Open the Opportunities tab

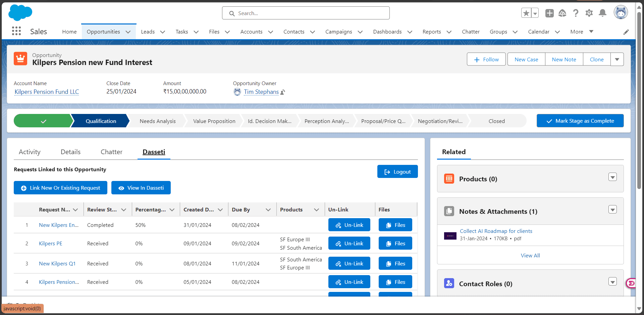point(103,31)
